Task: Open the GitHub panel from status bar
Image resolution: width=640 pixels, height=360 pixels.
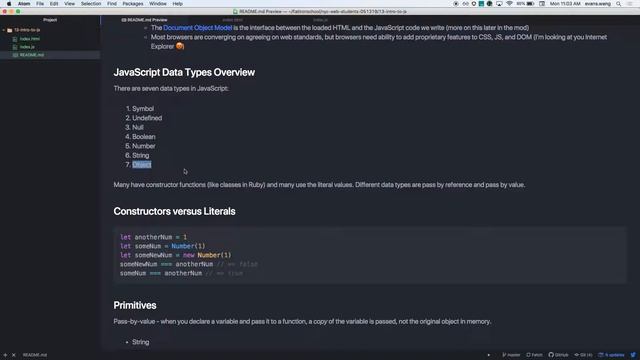Action: point(558,355)
